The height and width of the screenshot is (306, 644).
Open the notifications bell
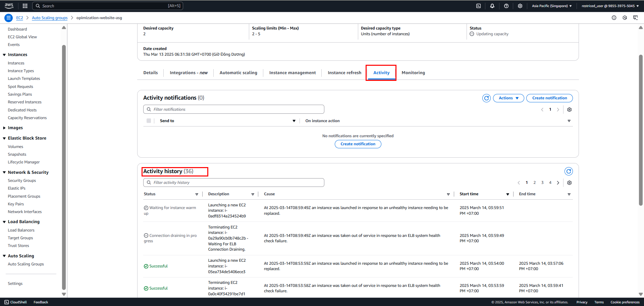coord(492,6)
